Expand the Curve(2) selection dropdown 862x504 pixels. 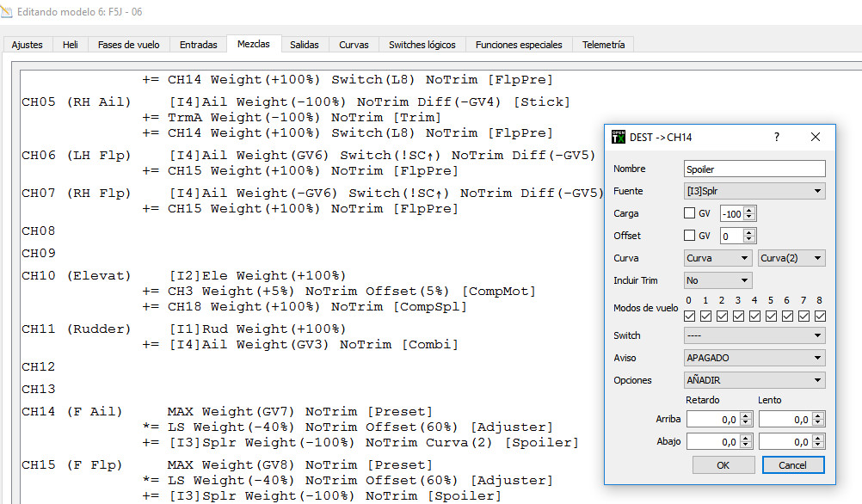click(791, 258)
